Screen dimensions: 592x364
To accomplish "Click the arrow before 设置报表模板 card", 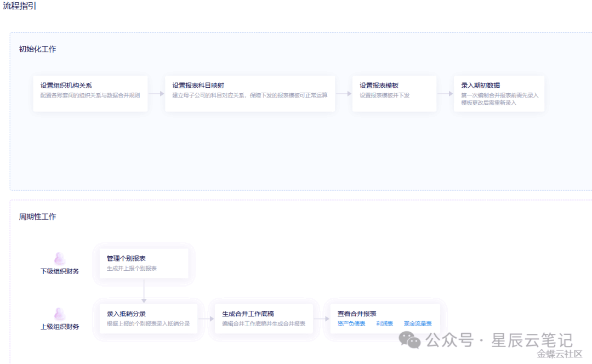I will [344, 94].
